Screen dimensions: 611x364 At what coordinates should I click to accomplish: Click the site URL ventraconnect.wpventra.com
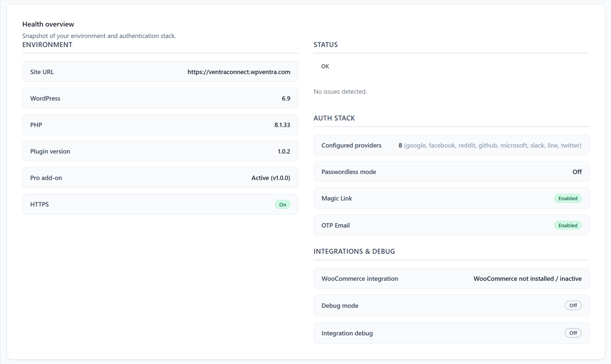coord(239,72)
